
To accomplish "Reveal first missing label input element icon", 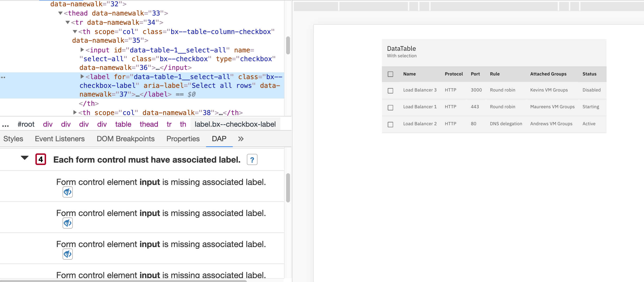I will 67,192.
